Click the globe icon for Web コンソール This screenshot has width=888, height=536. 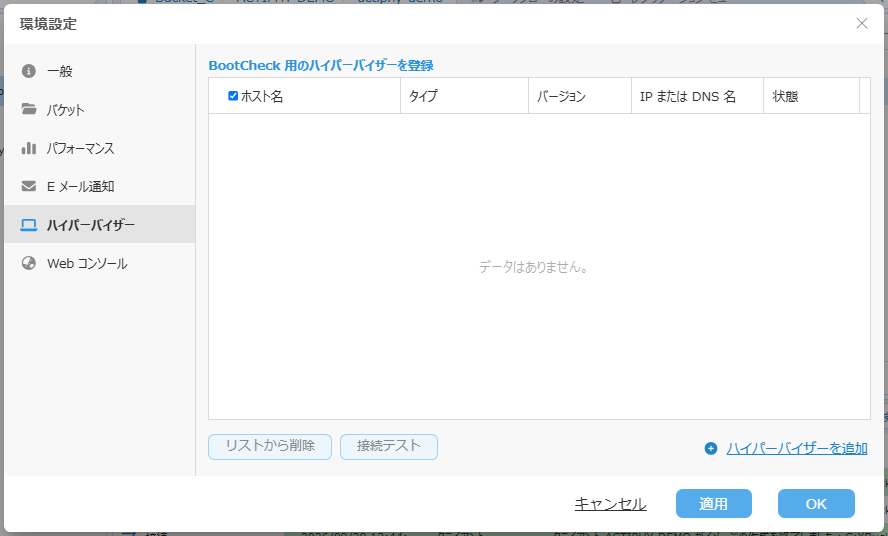coord(28,263)
